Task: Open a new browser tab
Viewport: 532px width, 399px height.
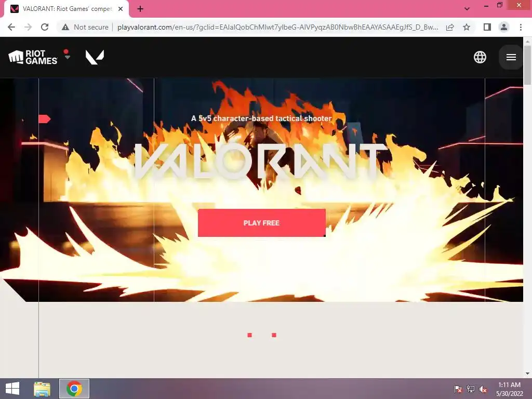Action: click(140, 9)
